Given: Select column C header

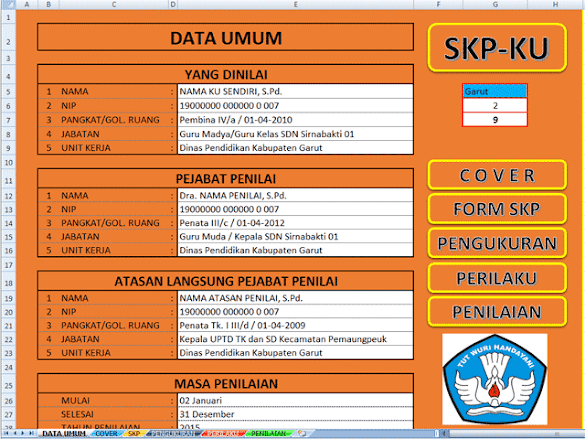Looking at the screenshot, I should (114, 4).
